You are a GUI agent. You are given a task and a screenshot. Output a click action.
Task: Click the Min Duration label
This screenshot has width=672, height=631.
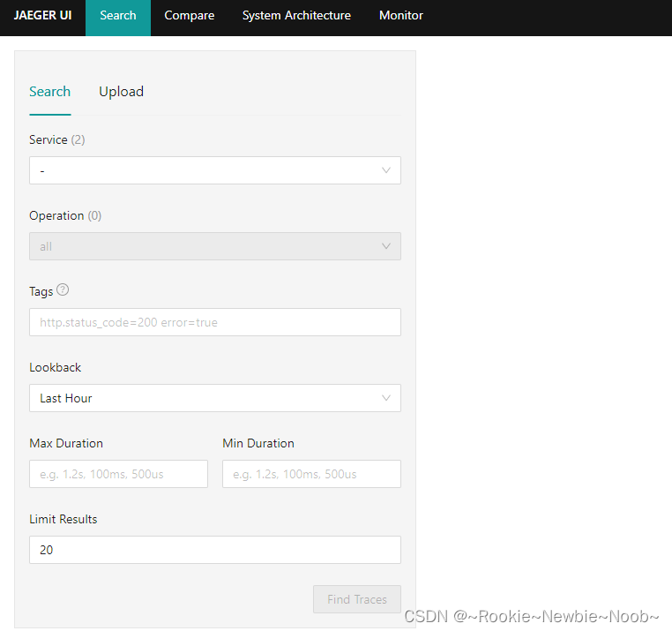258,444
